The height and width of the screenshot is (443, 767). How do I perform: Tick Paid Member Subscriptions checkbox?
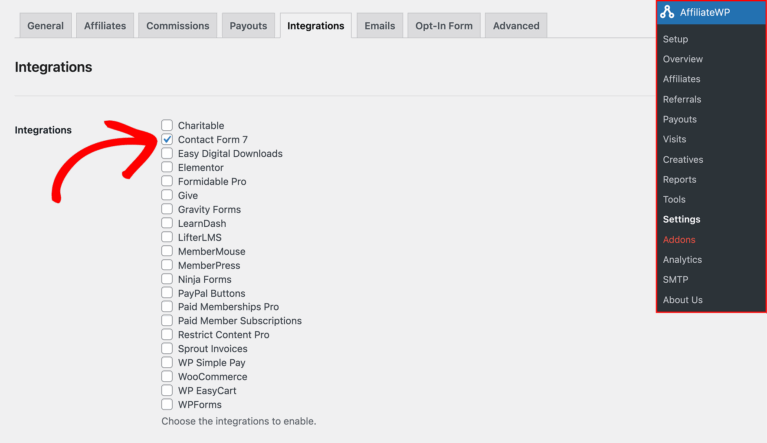(167, 321)
